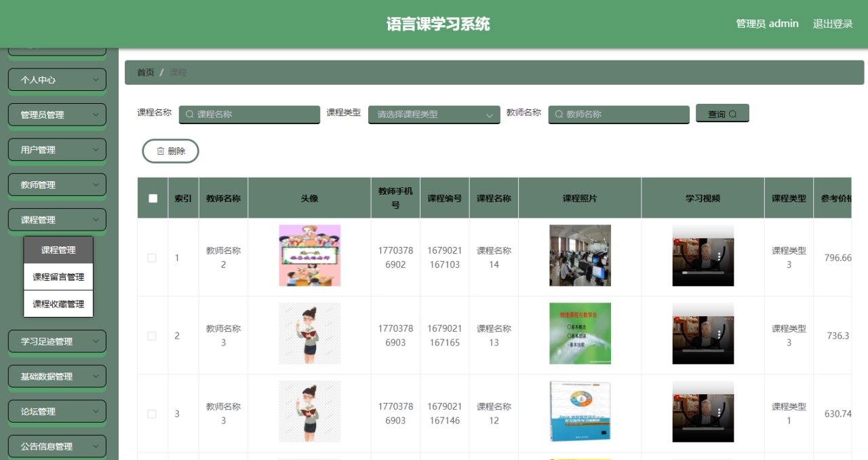Viewport: 868px width, 460px height.
Task: Click course number 1679021167146 cell
Action: pyautogui.click(x=444, y=414)
